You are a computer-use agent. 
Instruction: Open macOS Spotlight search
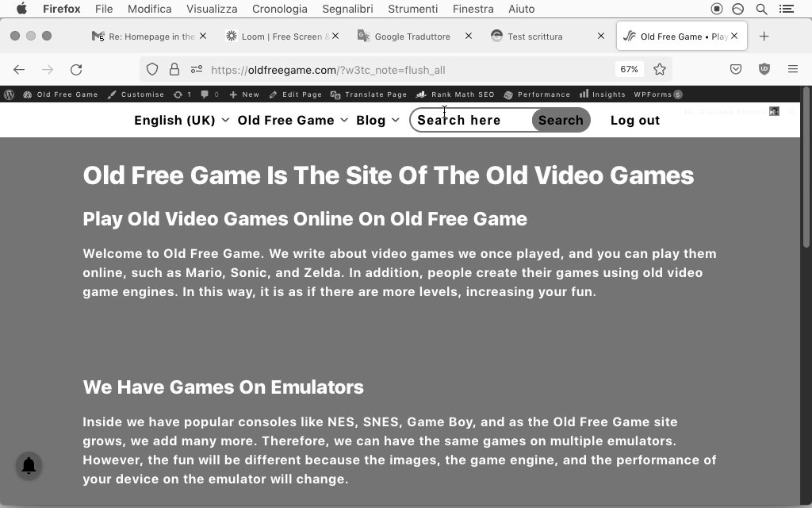coord(761,9)
